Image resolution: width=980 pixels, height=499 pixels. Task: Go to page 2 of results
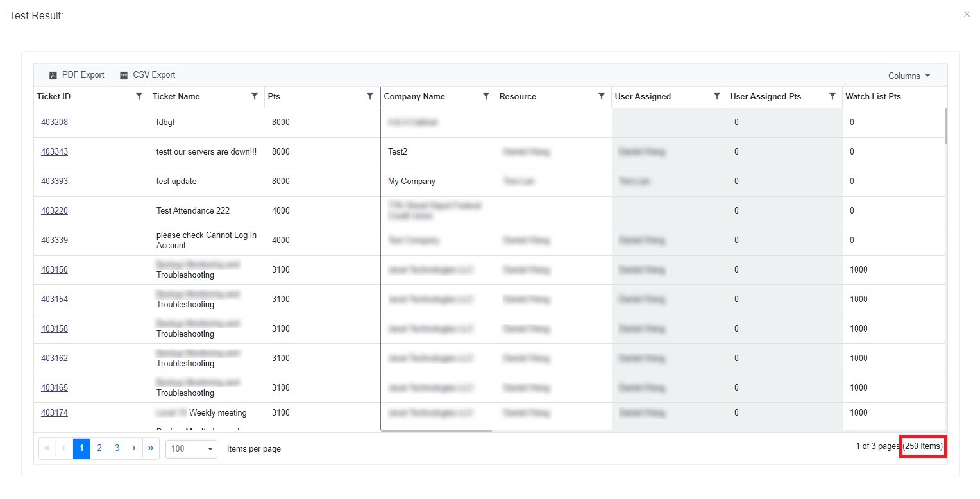pos(99,448)
